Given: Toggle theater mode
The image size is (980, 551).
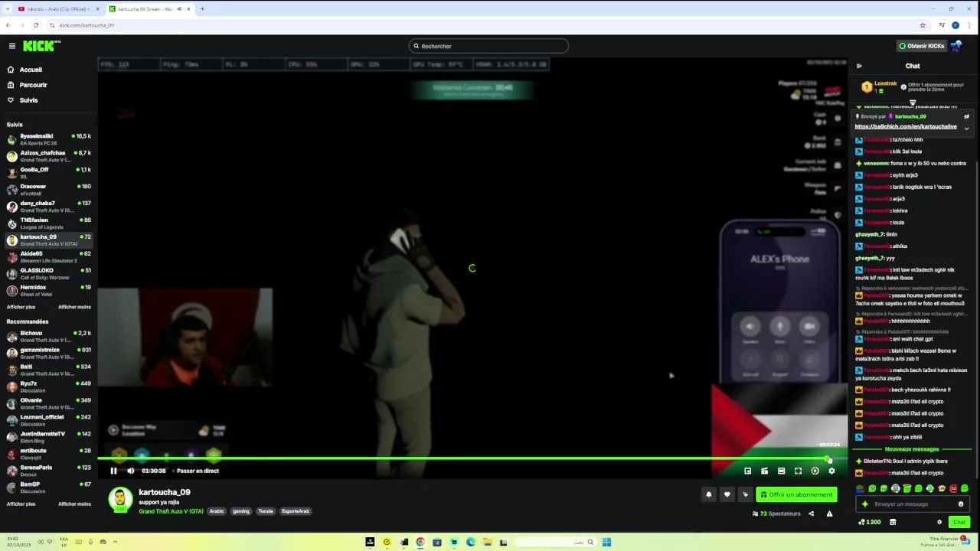Looking at the screenshot, I should point(781,471).
